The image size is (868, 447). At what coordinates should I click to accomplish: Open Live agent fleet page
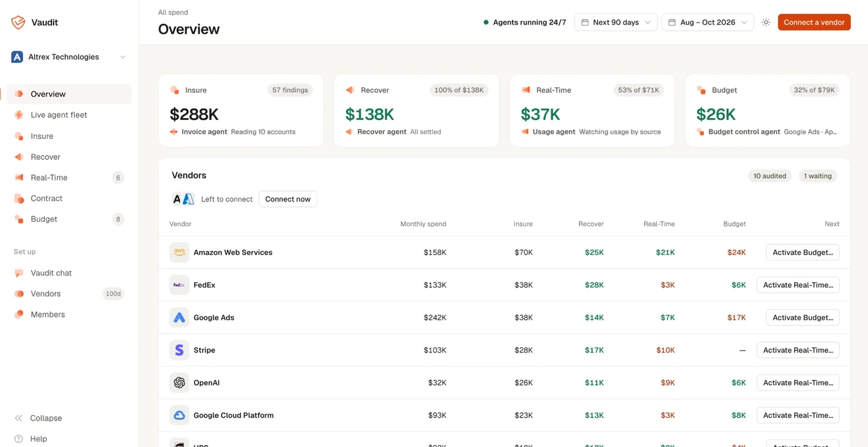(69, 115)
